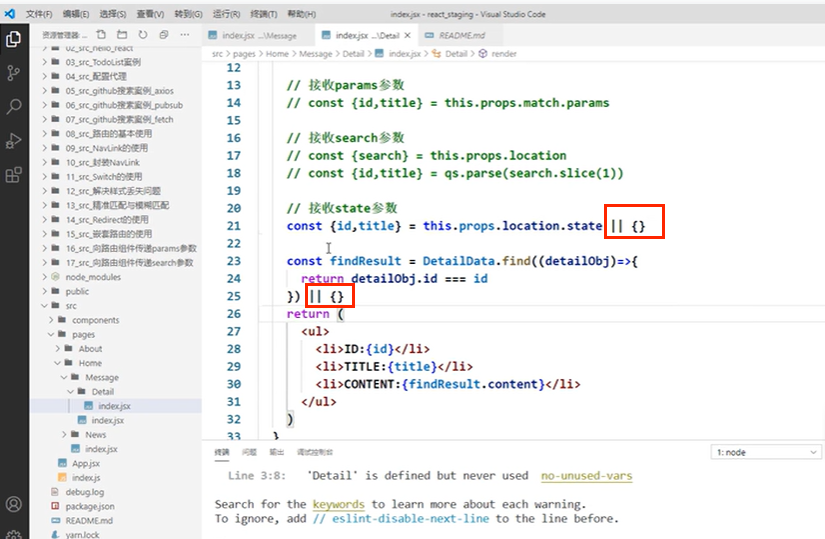
Task: Open the 编辑(E) menu
Action: (x=76, y=14)
